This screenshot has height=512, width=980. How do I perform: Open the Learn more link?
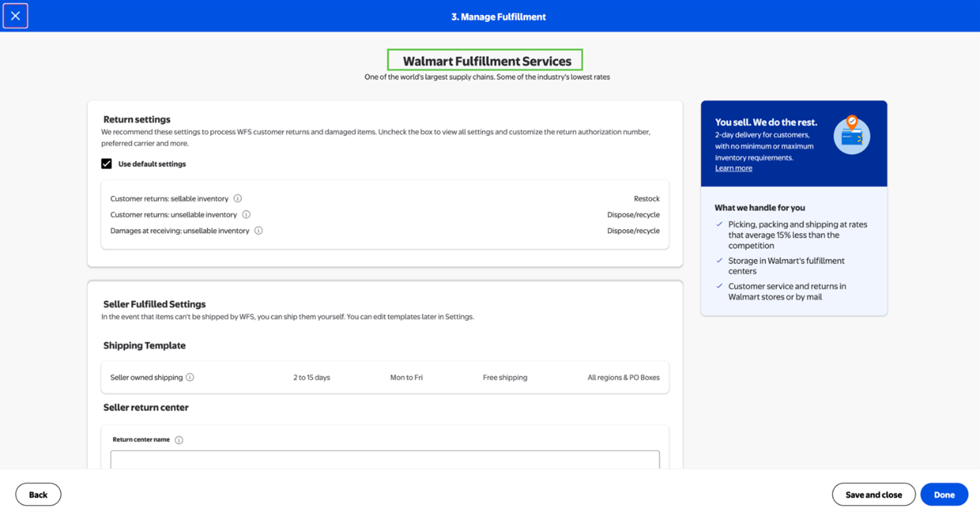(733, 169)
